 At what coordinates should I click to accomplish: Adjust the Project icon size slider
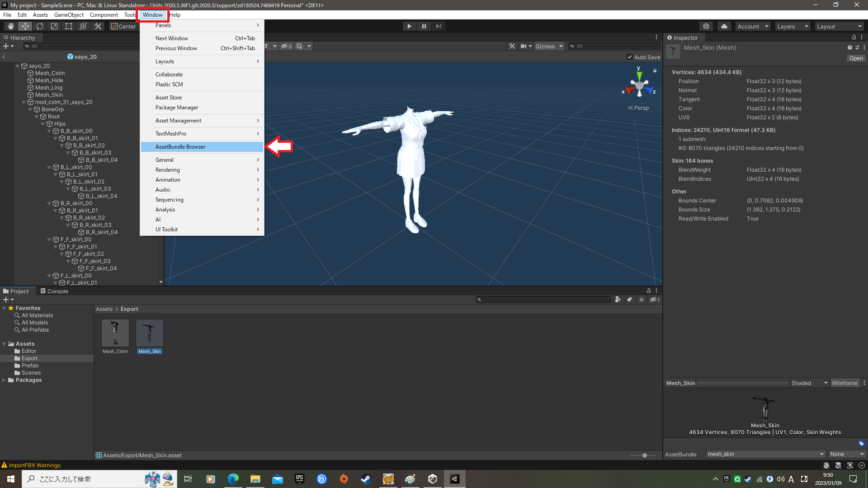click(x=644, y=455)
